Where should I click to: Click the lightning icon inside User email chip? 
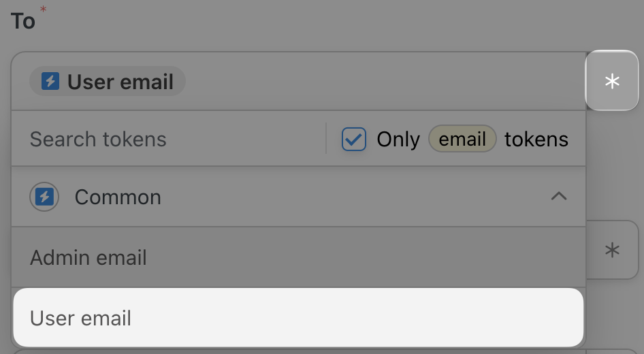[50, 81]
